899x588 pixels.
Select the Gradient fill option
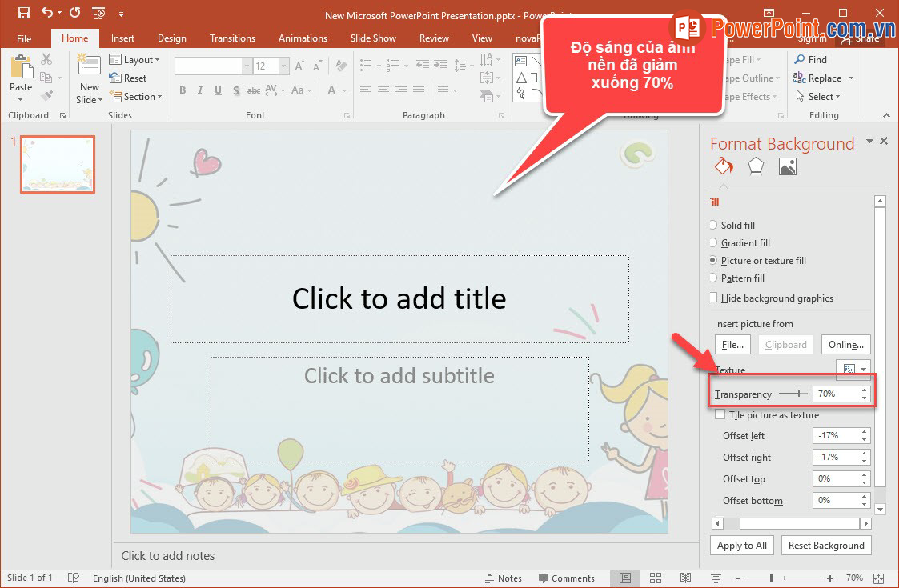click(x=713, y=243)
